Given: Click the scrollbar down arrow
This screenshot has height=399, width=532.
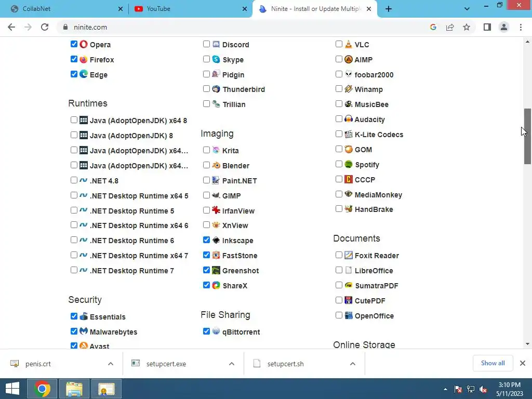Looking at the screenshot, I should click(527, 344).
